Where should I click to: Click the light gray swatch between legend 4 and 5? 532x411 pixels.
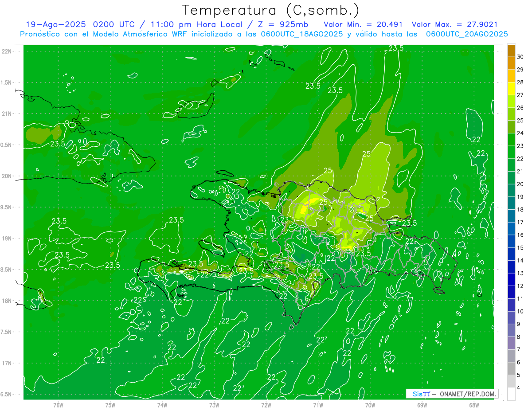click(x=511, y=381)
